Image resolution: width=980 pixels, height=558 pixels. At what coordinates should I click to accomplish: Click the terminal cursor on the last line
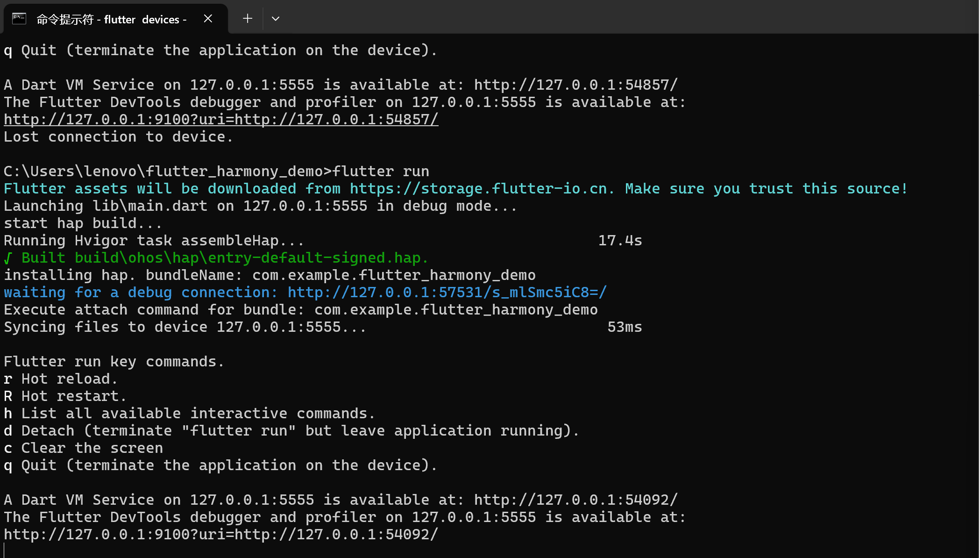coord(5,551)
